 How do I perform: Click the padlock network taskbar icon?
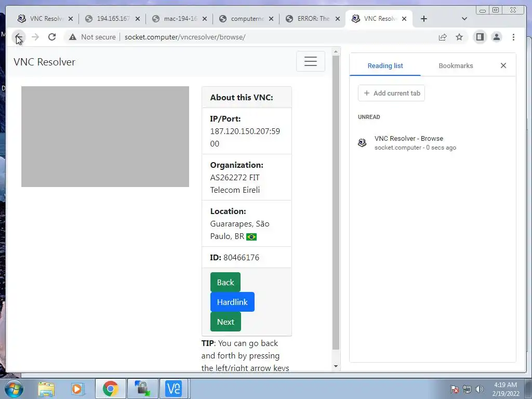[142, 389]
